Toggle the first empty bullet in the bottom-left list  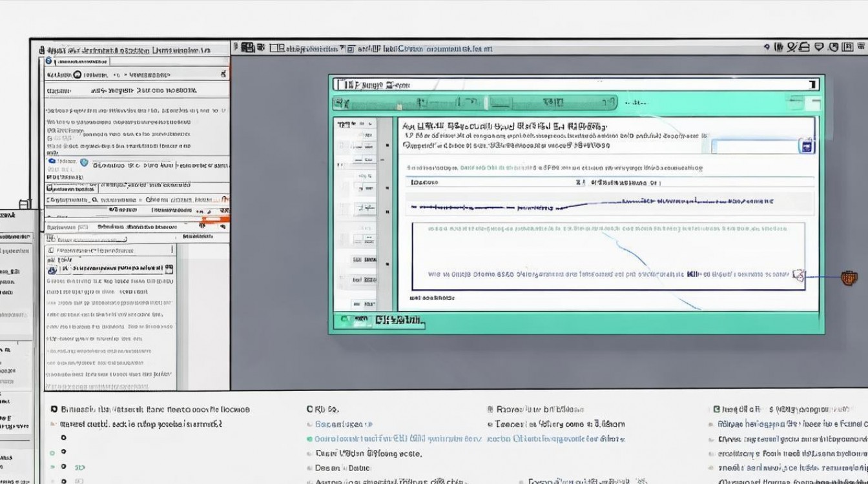click(63, 437)
